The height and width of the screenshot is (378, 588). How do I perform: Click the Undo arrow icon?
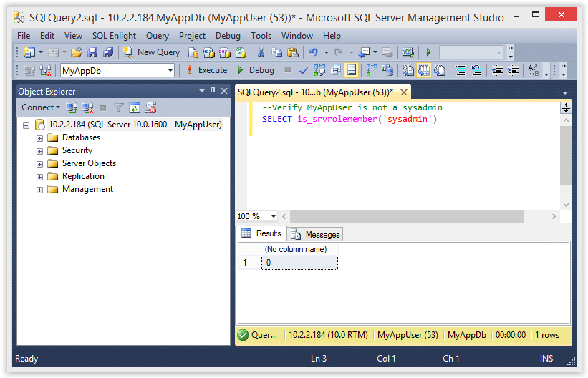[x=314, y=52]
